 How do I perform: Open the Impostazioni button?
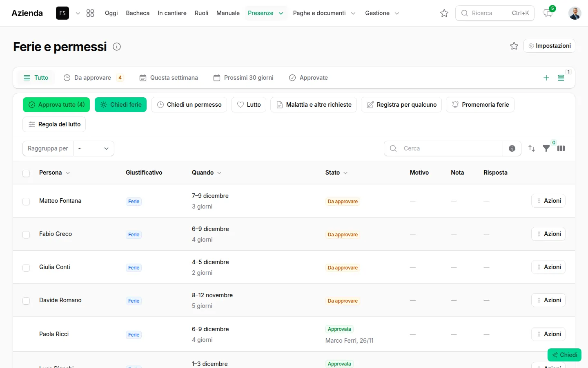tap(549, 46)
